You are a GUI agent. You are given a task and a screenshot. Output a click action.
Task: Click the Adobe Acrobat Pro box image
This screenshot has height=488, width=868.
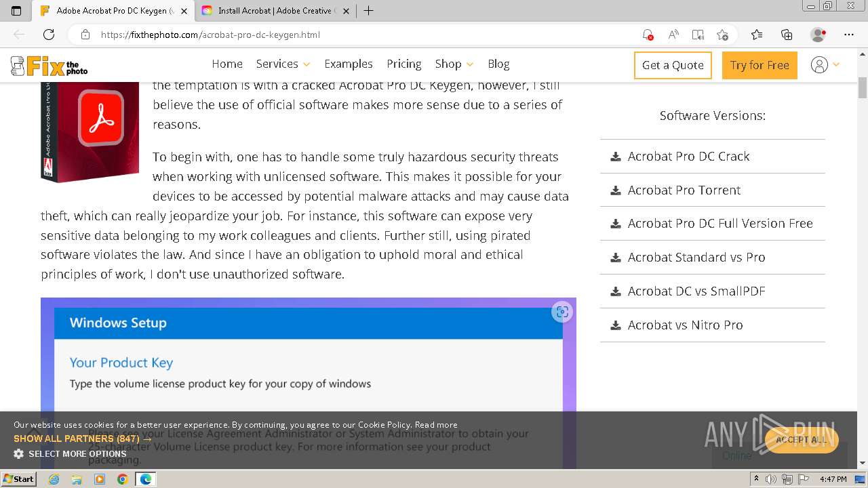click(90, 132)
